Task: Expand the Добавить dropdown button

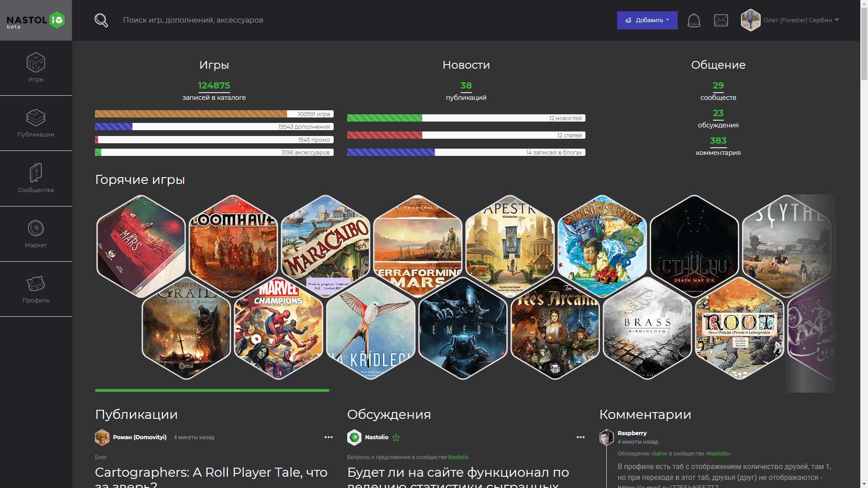Action: 647,20
